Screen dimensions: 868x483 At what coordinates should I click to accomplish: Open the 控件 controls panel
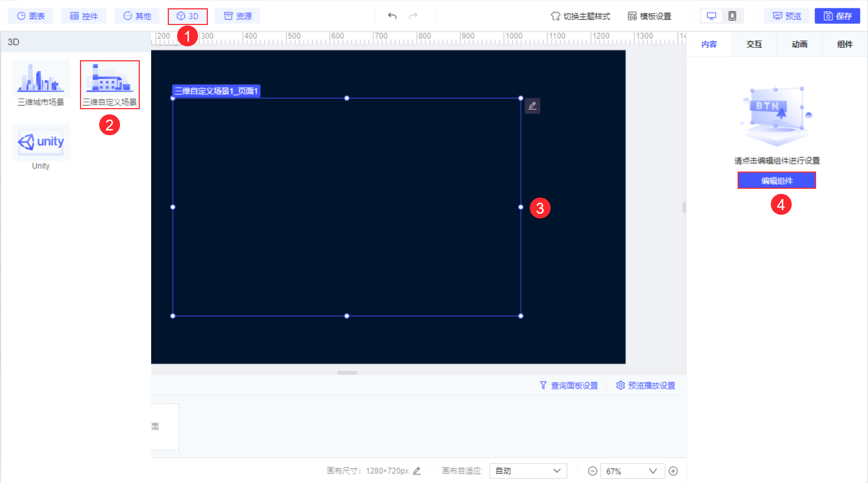click(x=84, y=16)
